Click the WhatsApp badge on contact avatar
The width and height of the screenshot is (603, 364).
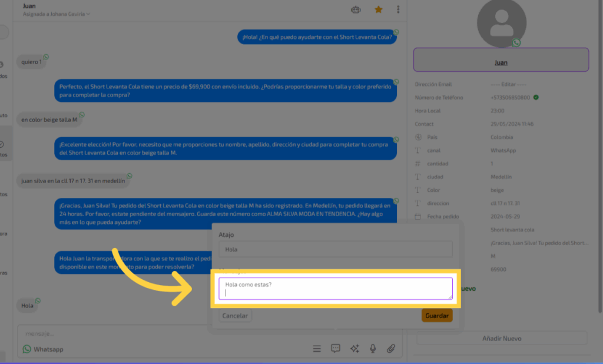coord(516,42)
